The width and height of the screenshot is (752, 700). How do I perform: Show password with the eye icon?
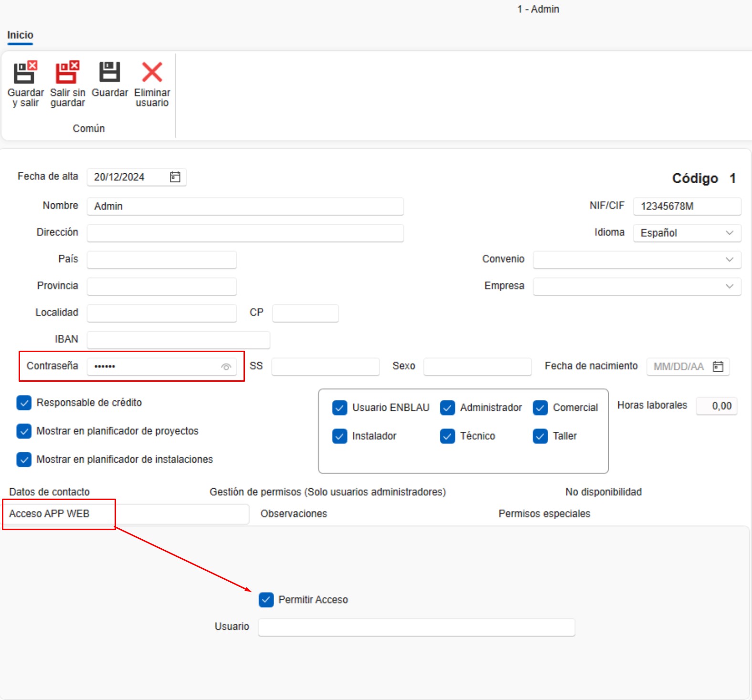[226, 367]
